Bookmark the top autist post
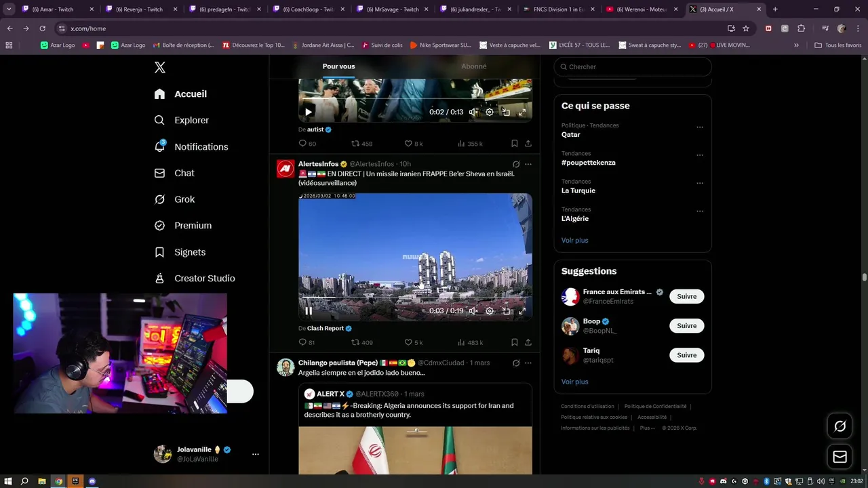The height and width of the screenshot is (488, 868). [x=514, y=144]
